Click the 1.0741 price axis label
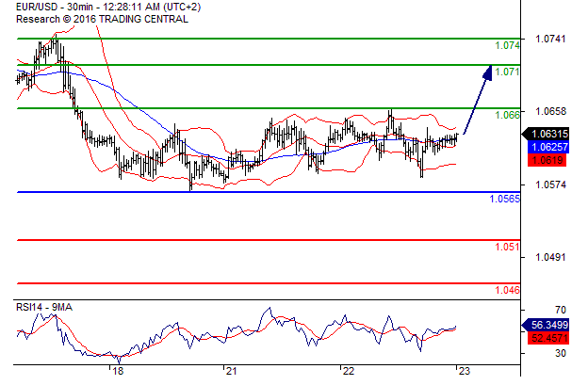 [550, 39]
